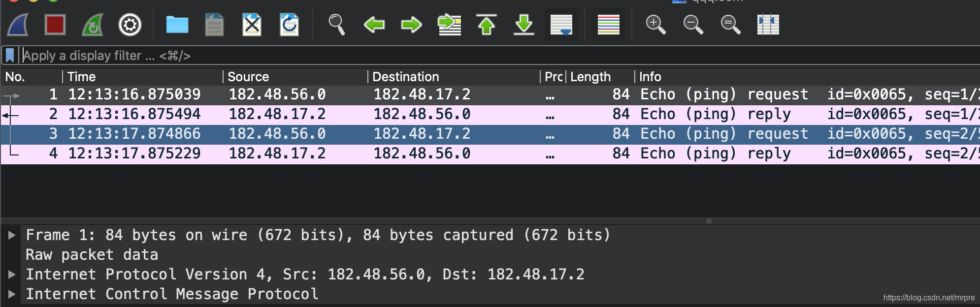Sort by the Source column header
Screen dimensions: 980x307
[295, 77]
